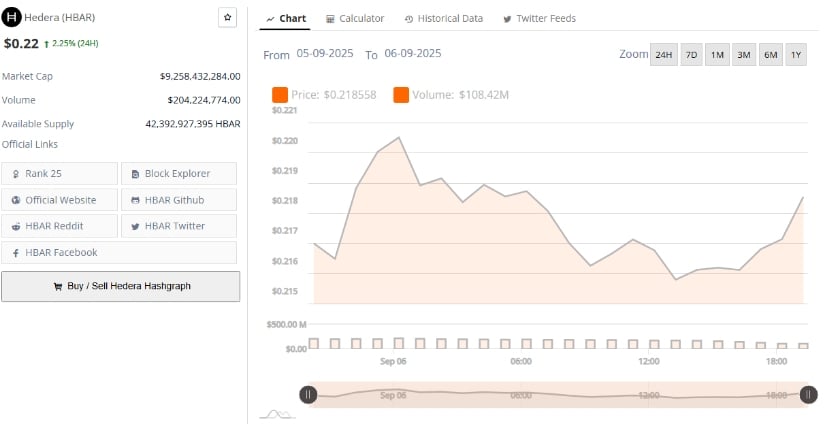Edit the To date 06-09-2025
The width and height of the screenshot is (825, 424).
[x=412, y=54]
